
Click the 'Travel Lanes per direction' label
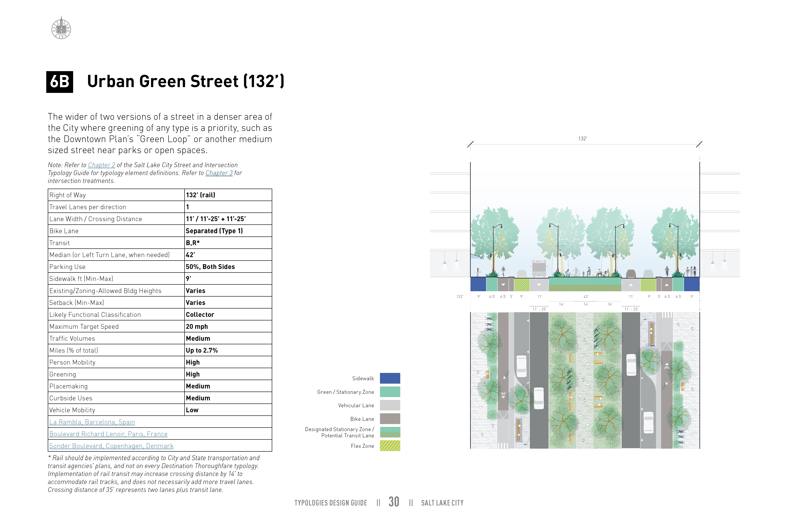click(88, 207)
